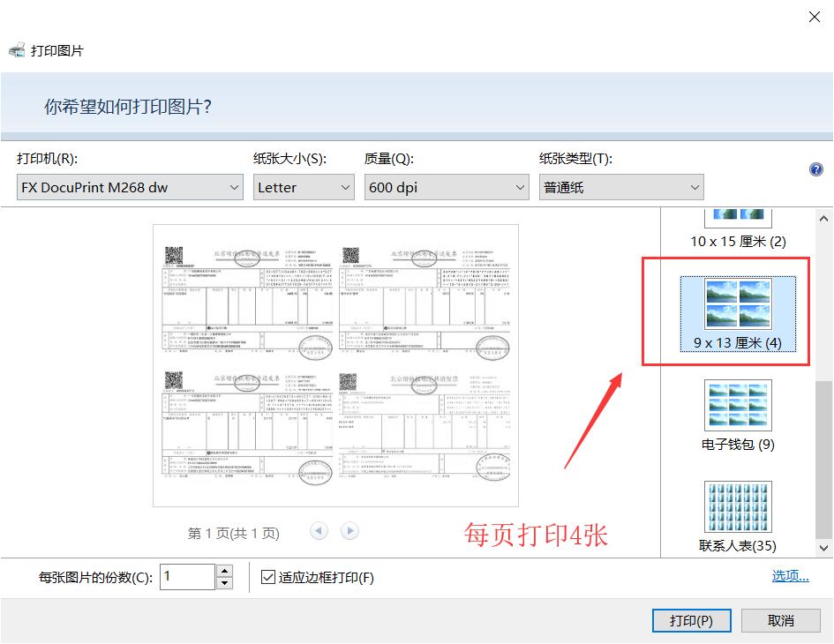Expand the 纸张大小 Letter dropdown
Viewport: 834px width, 644px height.
(x=303, y=187)
